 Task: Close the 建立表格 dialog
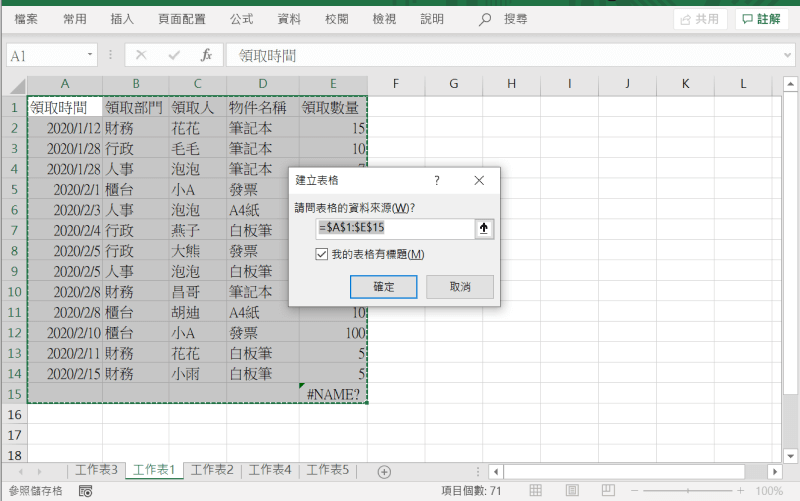479,180
